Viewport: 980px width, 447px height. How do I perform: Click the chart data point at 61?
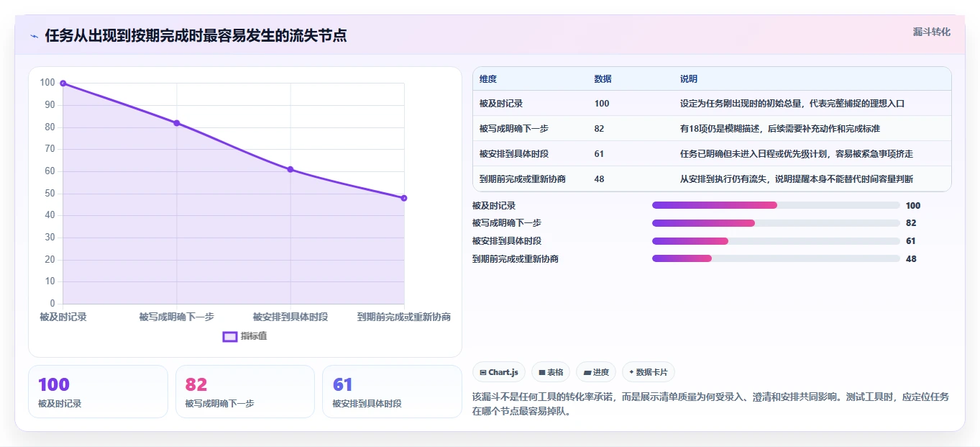[x=290, y=169]
